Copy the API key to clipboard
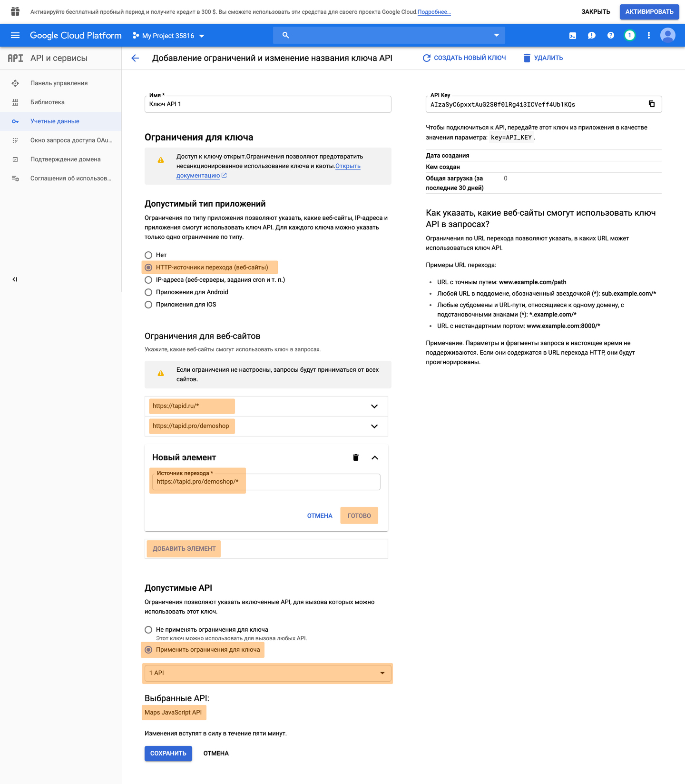 [652, 104]
